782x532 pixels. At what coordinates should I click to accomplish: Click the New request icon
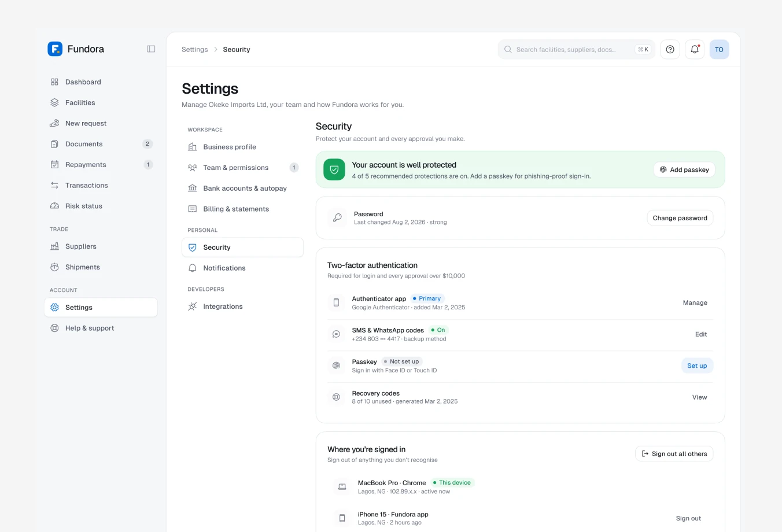(54, 123)
